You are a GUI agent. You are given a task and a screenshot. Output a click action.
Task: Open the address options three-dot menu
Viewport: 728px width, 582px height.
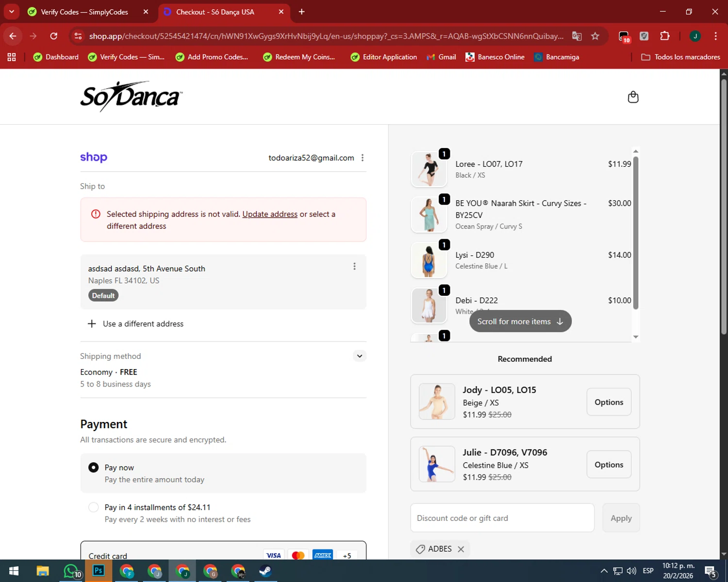[354, 266]
